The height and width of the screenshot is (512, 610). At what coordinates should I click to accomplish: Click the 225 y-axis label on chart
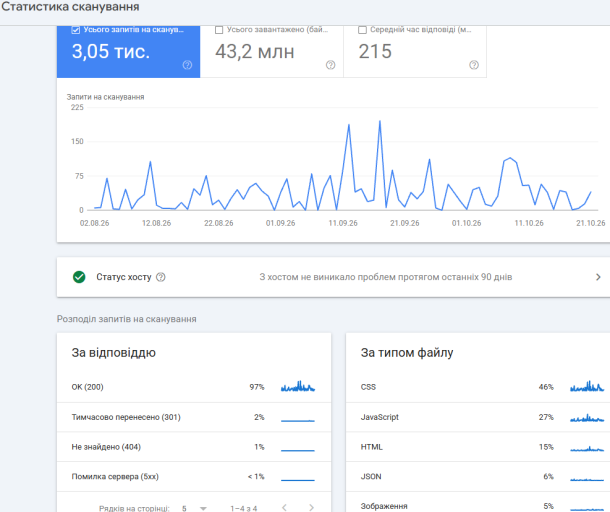[77, 107]
